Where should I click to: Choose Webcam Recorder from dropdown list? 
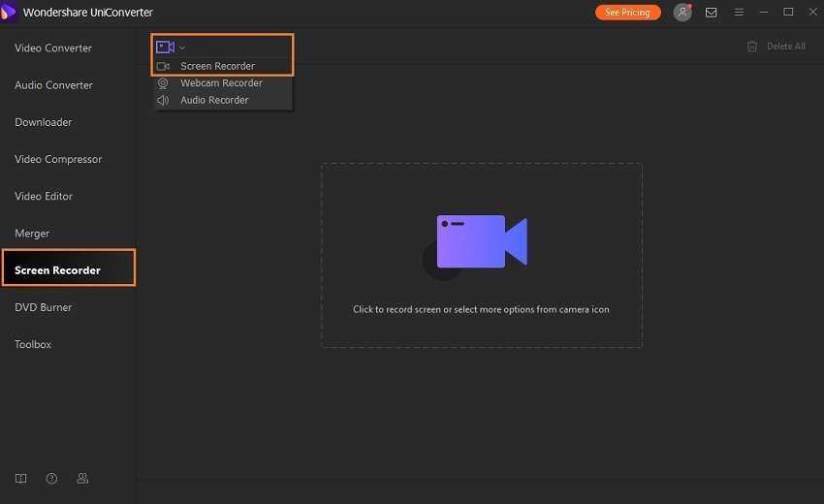(x=221, y=83)
